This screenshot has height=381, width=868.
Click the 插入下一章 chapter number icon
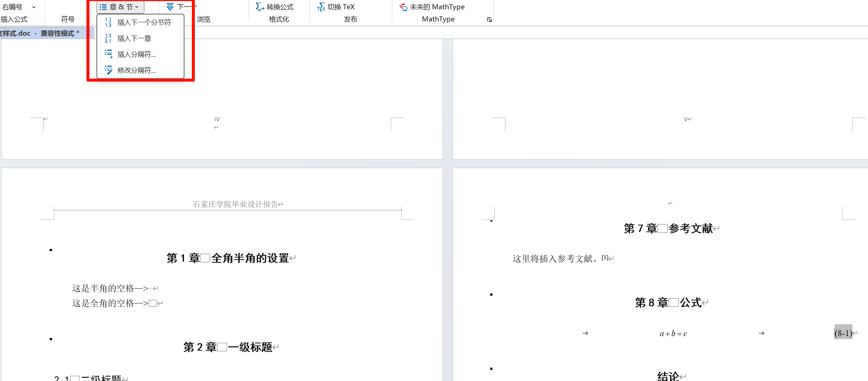[108, 39]
